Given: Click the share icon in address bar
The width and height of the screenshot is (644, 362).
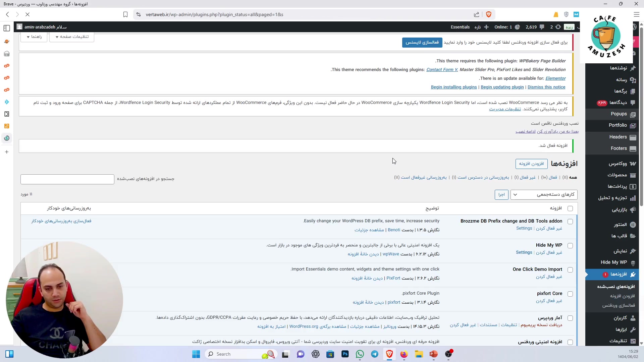Looking at the screenshot, I should pyautogui.click(x=476, y=14).
